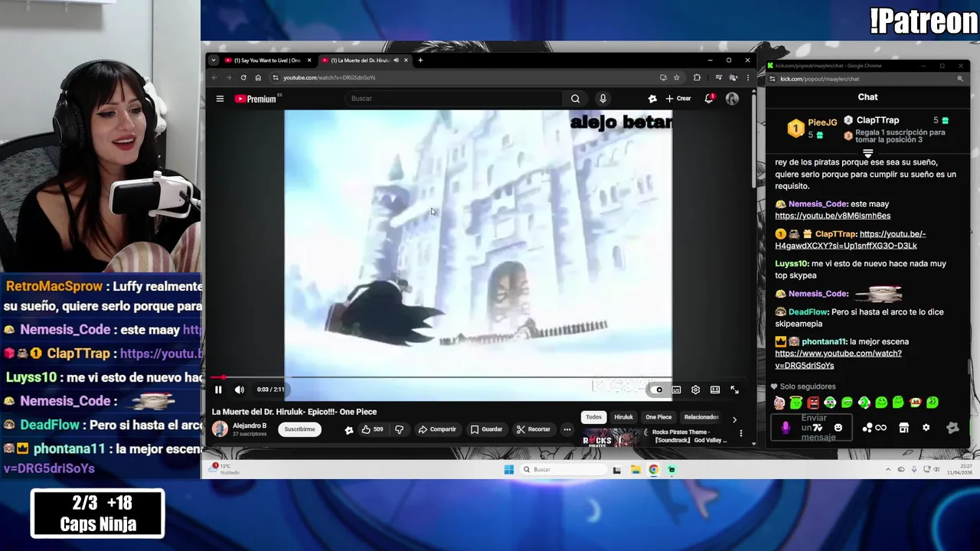This screenshot has height=551, width=980.
Task: Click the star-shaped send icon in chat
Action: pyautogui.click(x=952, y=428)
